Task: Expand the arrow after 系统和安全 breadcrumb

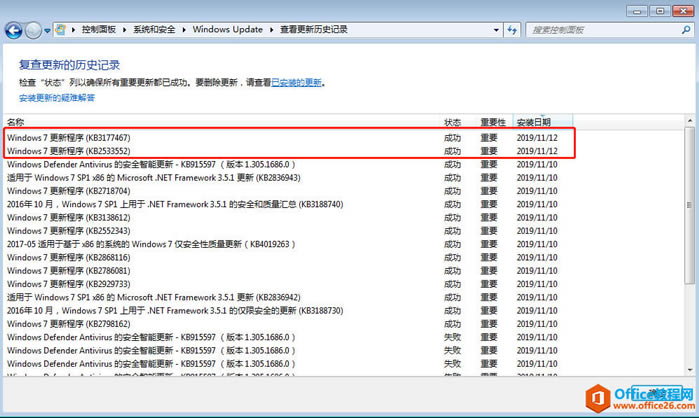Action: tap(184, 30)
